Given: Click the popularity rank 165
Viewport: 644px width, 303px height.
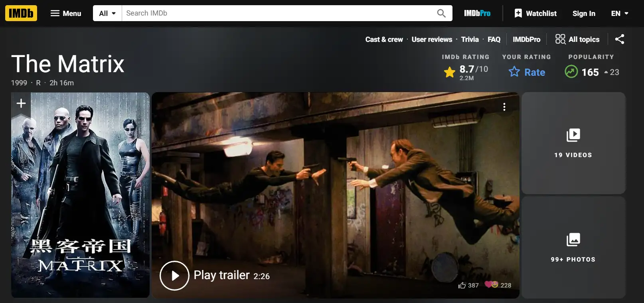Looking at the screenshot, I should point(590,72).
